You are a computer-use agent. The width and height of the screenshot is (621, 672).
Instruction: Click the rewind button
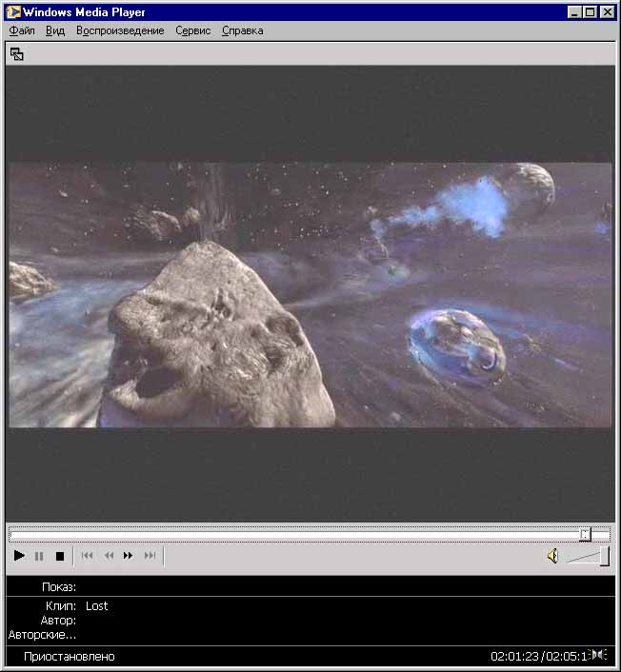[x=109, y=556]
